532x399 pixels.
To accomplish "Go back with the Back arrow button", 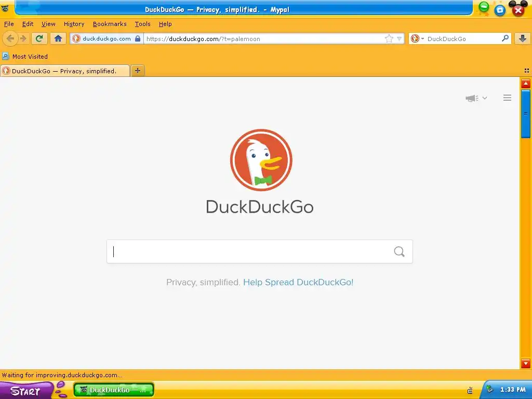I will tap(10, 38).
